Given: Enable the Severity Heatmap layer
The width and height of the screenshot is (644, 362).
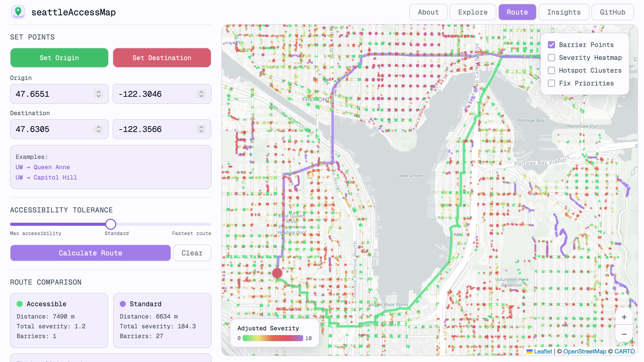Looking at the screenshot, I should (551, 57).
